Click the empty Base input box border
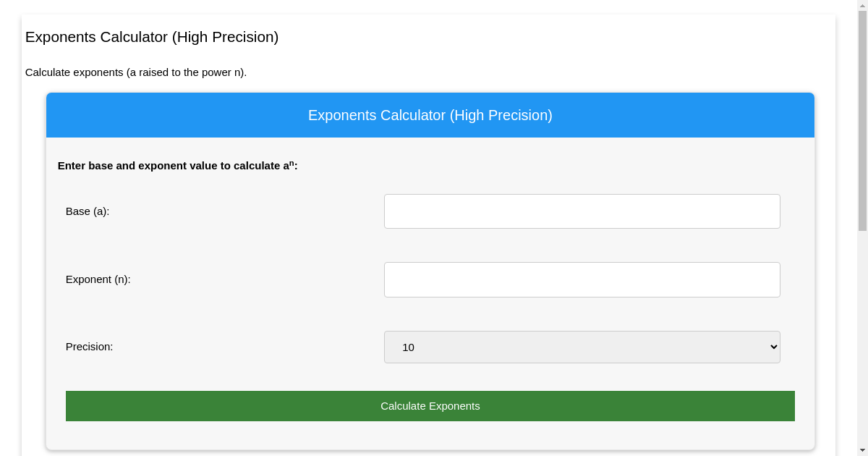The height and width of the screenshot is (456, 868). pos(582,195)
